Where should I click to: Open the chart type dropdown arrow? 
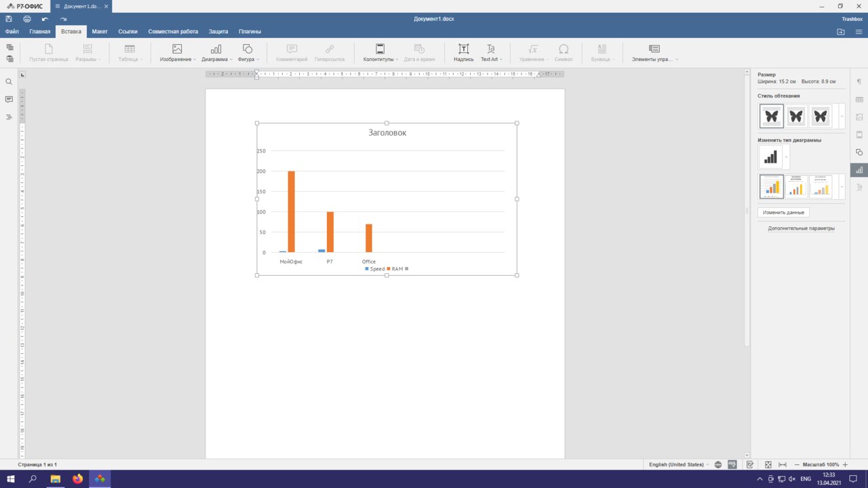pos(787,157)
